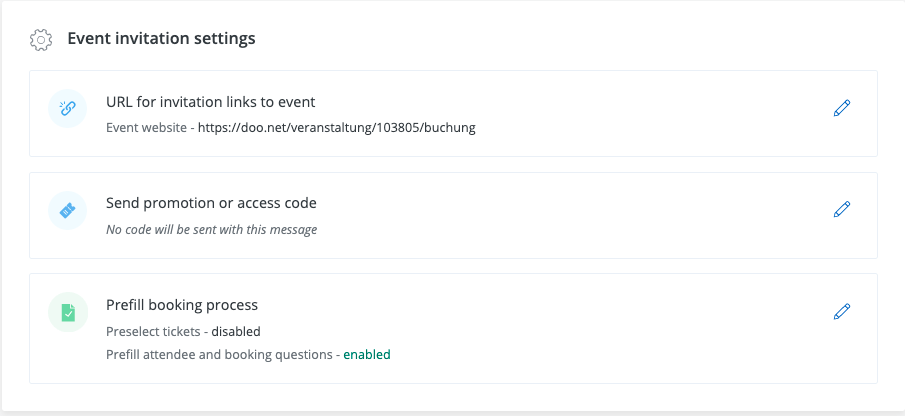
Task: Select the 'Prefill booking process' title
Action: click(x=182, y=304)
